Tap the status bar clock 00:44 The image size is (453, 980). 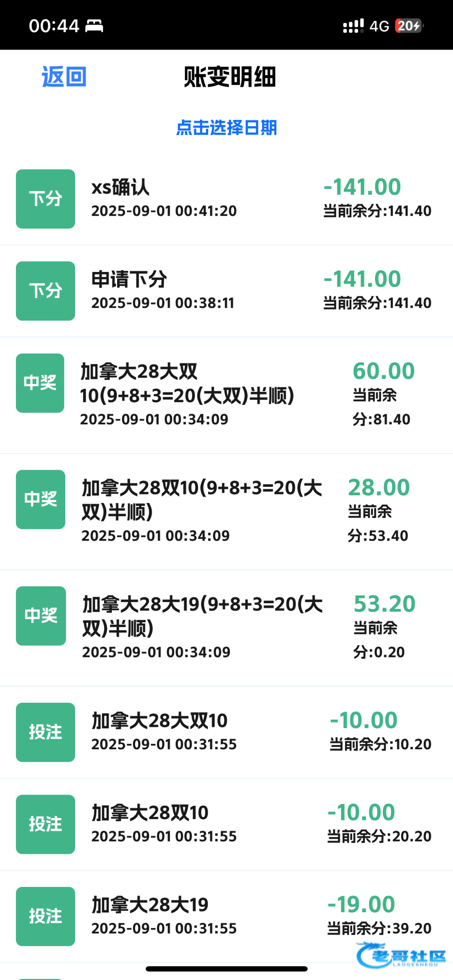click(x=54, y=26)
